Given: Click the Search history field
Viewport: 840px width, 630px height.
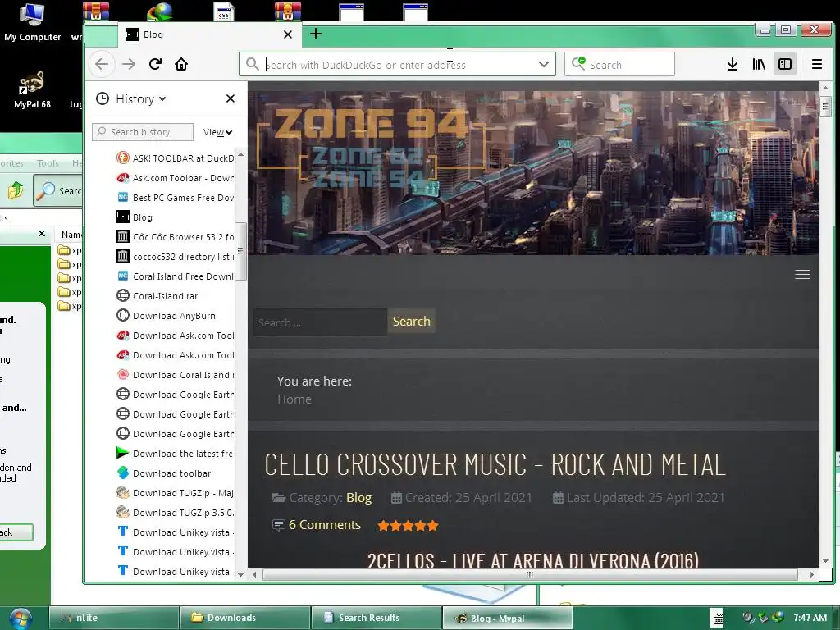Looking at the screenshot, I should tap(143, 132).
